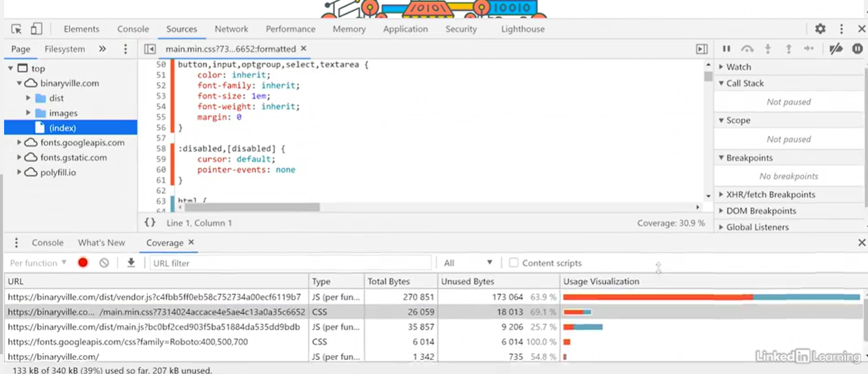
Task: Click the step into function icon
Action: pyautogui.click(x=768, y=49)
